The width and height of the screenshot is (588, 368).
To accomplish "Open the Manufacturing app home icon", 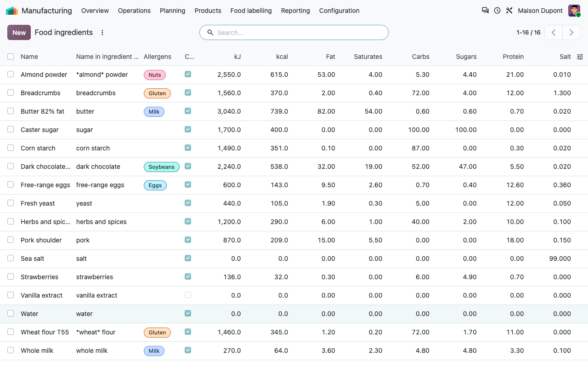I will [x=12, y=11].
